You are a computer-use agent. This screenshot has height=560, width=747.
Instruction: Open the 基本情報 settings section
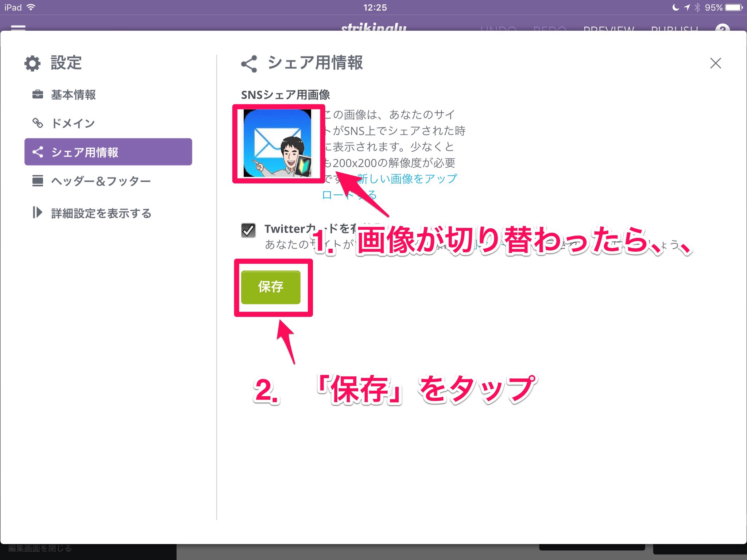[x=73, y=95]
